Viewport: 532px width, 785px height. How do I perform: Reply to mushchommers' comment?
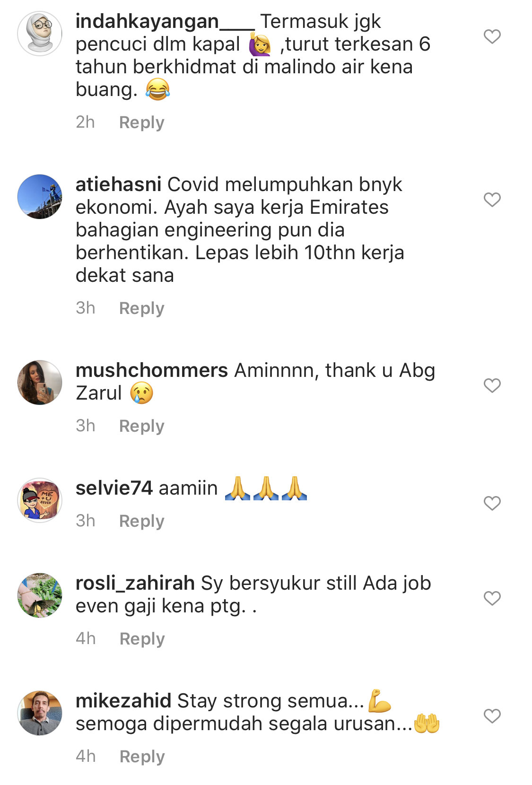[141, 426]
